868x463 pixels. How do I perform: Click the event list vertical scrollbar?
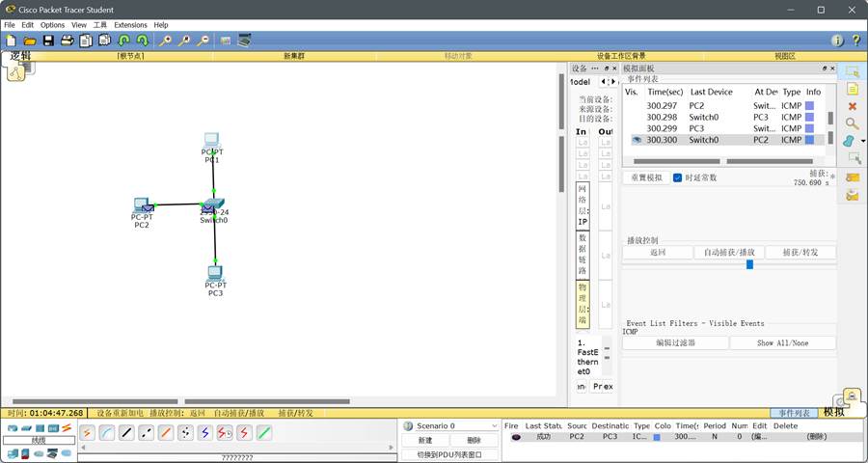(x=830, y=127)
